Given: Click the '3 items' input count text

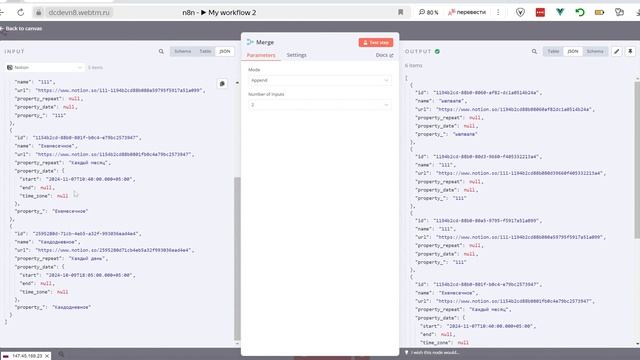Looking at the screenshot, I should point(96,67).
